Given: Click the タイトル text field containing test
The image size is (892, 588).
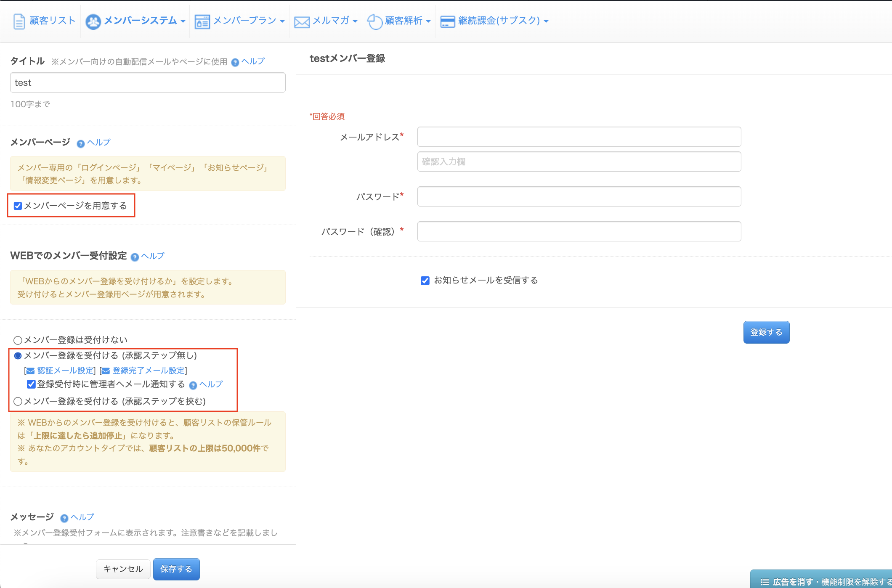Looking at the screenshot, I should 148,82.
